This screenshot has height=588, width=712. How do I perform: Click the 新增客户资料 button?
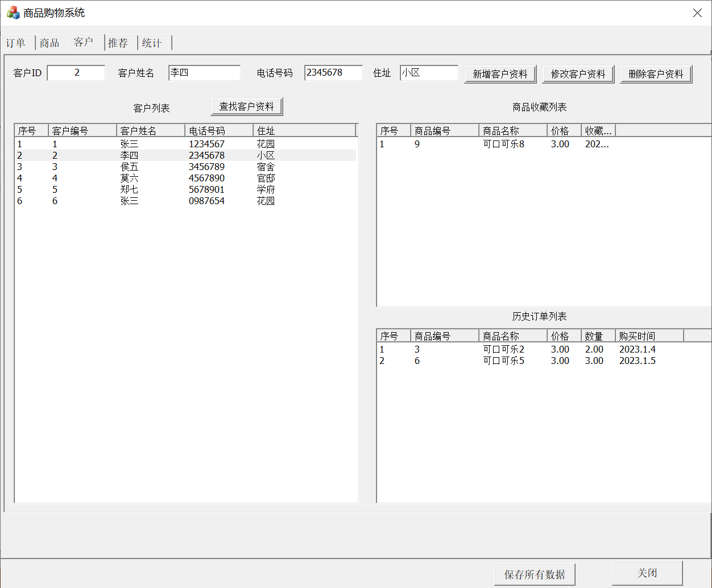pyautogui.click(x=500, y=74)
